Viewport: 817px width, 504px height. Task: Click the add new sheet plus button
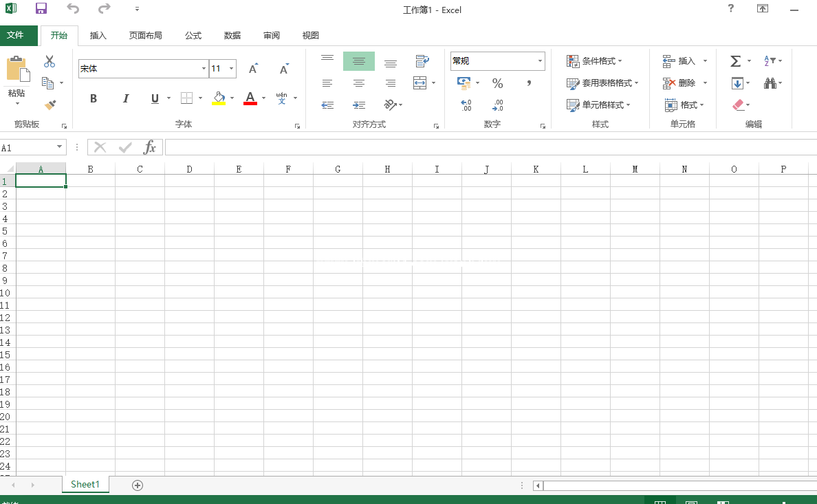tap(138, 485)
